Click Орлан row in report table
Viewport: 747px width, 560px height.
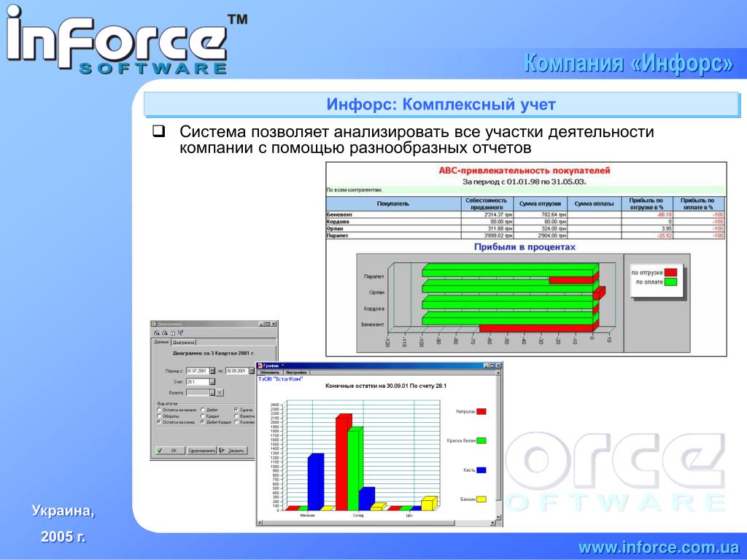click(525, 228)
